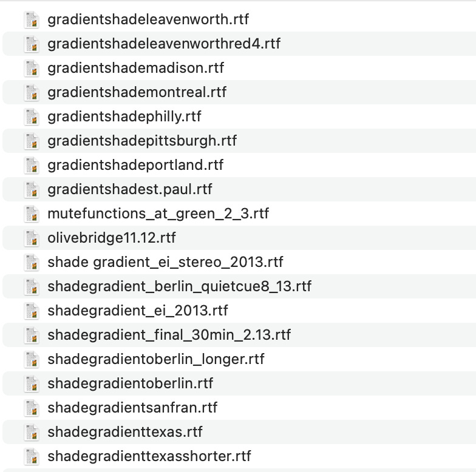
Task: Click the file icon for shadegradientoberlin.rtf
Action: (32, 383)
